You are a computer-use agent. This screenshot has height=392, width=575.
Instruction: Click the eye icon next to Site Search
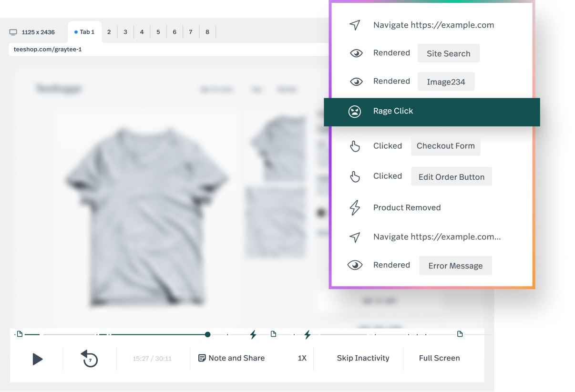click(x=356, y=53)
